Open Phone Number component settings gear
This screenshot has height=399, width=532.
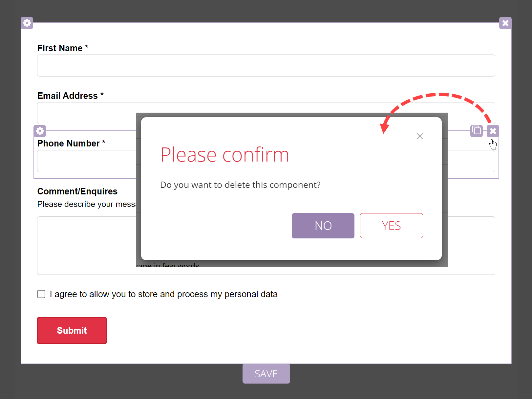pos(40,131)
